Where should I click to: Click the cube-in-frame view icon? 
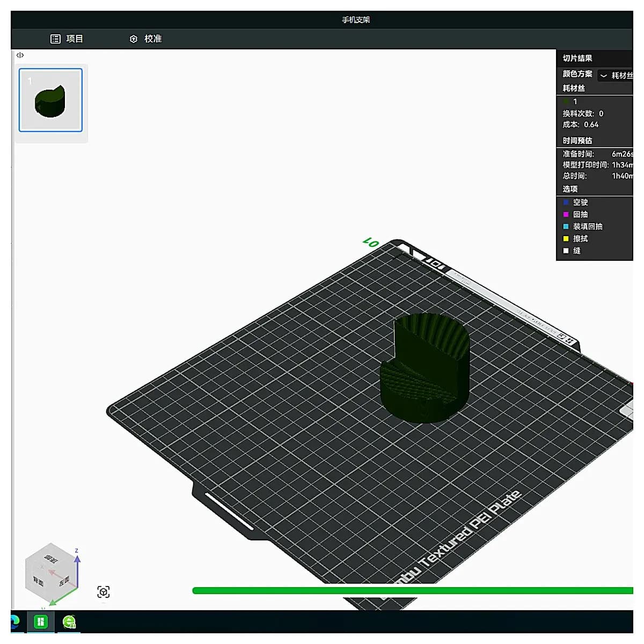(x=103, y=592)
